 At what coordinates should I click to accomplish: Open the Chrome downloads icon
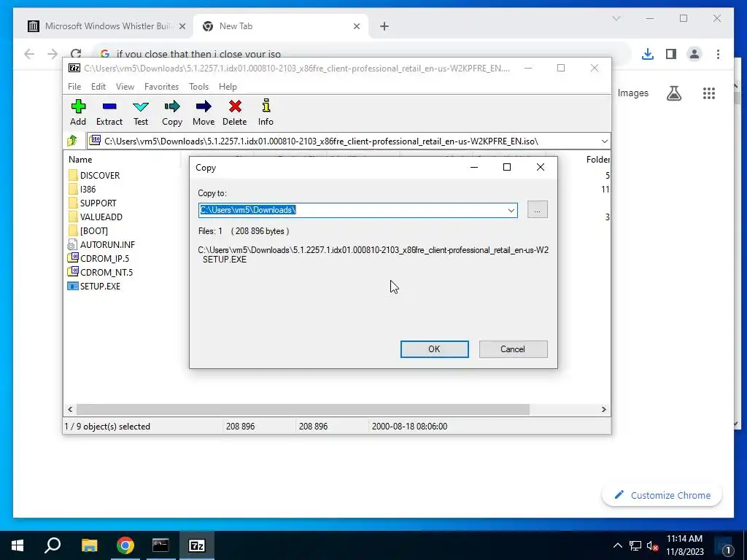pyautogui.click(x=648, y=54)
